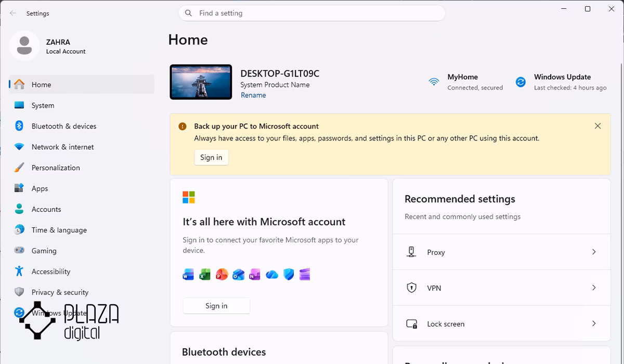624x364 pixels.
Task: Click the MyHome wifi status icon
Action: [x=434, y=82]
